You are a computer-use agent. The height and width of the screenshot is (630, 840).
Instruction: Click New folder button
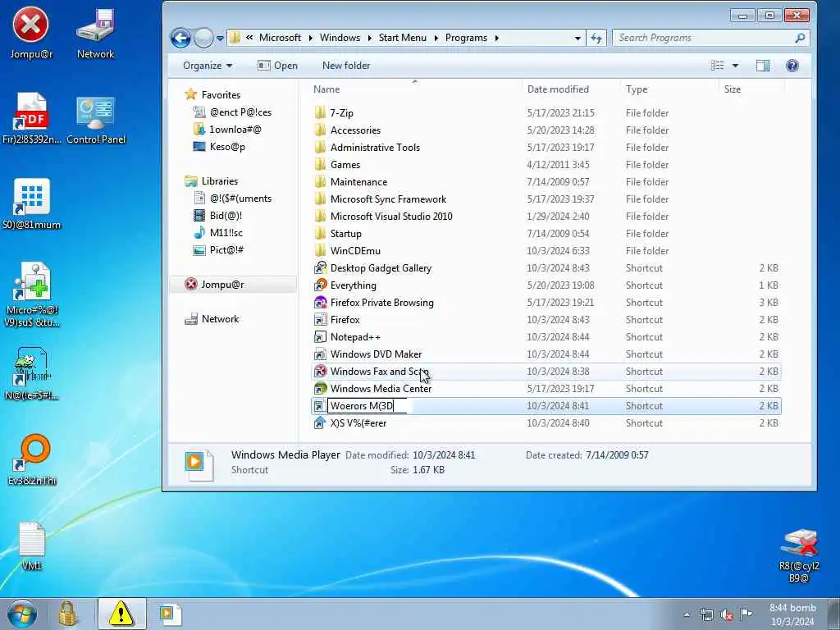346,66
